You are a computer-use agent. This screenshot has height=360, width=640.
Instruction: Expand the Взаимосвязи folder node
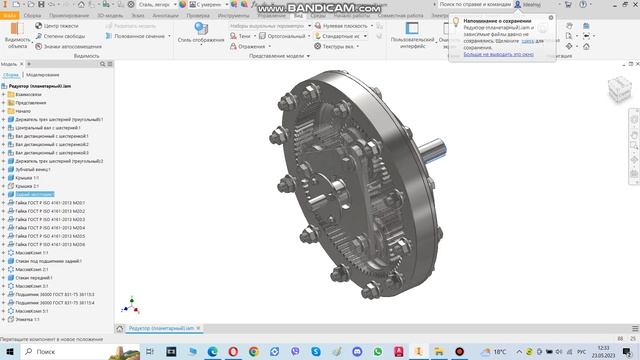pyautogui.click(x=3, y=94)
